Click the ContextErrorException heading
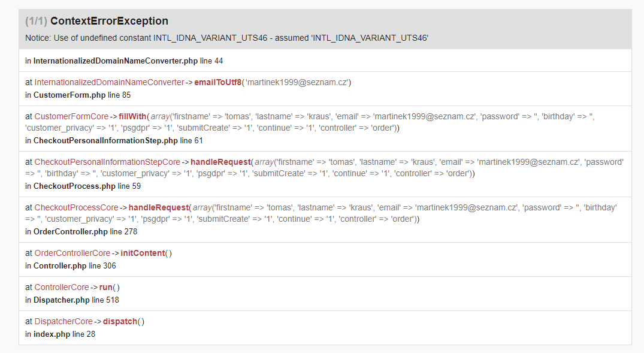 (x=110, y=20)
